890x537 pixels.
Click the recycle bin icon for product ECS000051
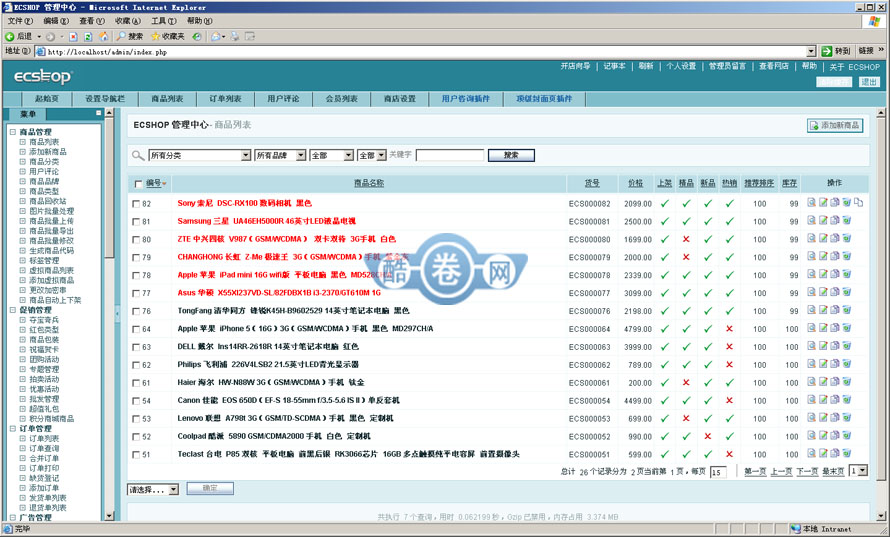(846, 454)
